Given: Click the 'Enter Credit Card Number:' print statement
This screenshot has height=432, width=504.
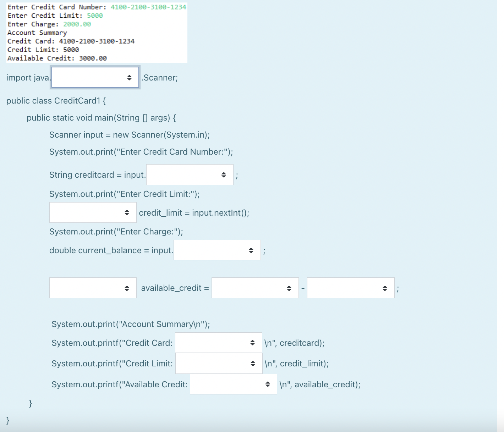Looking at the screenshot, I should [x=141, y=152].
